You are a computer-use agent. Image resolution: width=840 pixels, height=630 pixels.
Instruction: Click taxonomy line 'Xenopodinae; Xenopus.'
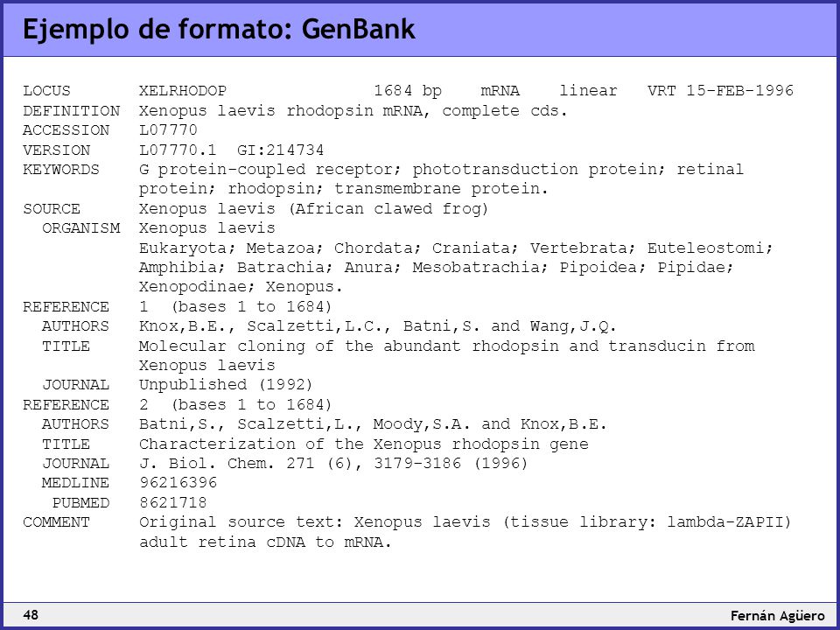coord(241,287)
